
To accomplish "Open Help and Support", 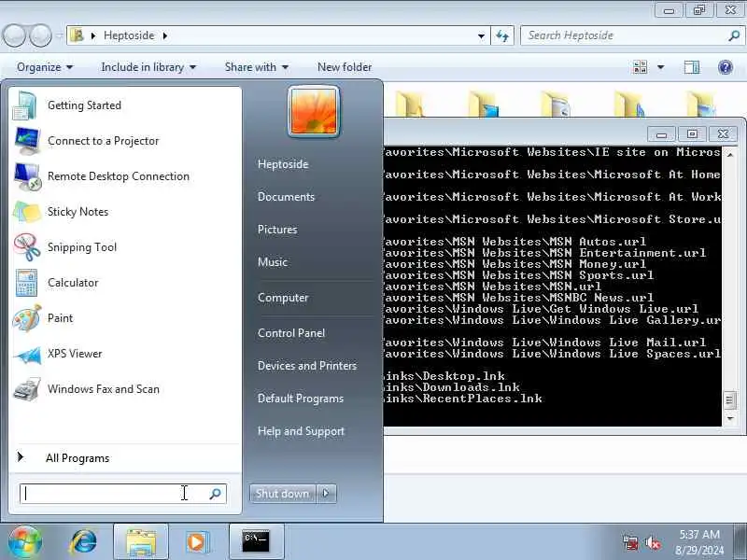I will click(x=301, y=431).
